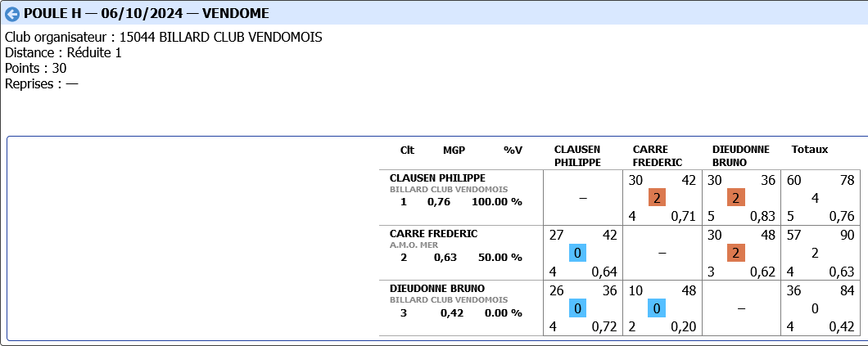This screenshot has width=868, height=346.
Task: Click the CARRE FREDERIC column header
Action: (x=657, y=156)
